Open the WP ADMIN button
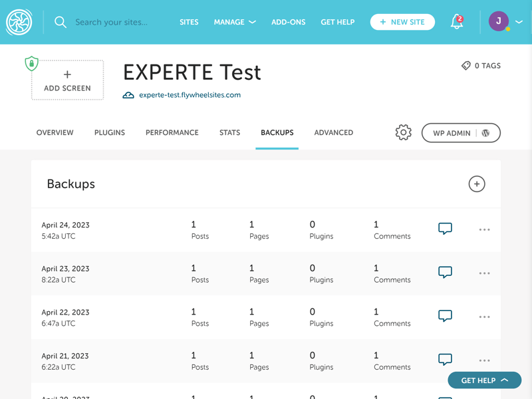The image size is (532, 399). 461,133
